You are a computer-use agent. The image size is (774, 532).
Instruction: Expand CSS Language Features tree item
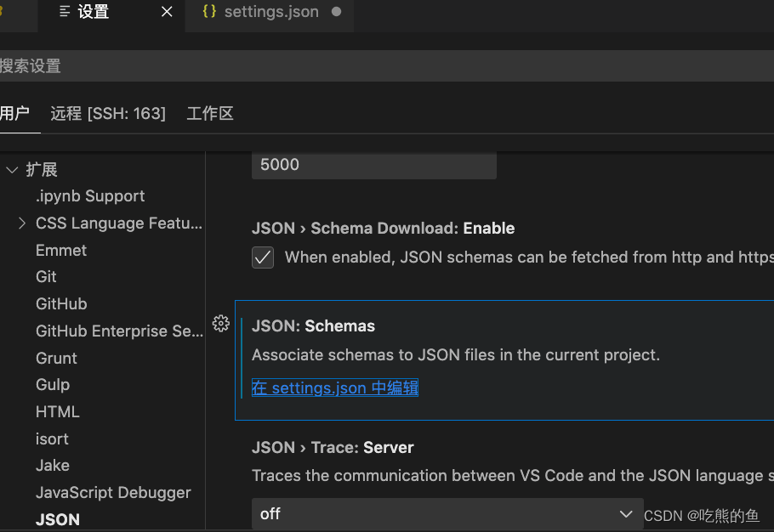coord(22,224)
